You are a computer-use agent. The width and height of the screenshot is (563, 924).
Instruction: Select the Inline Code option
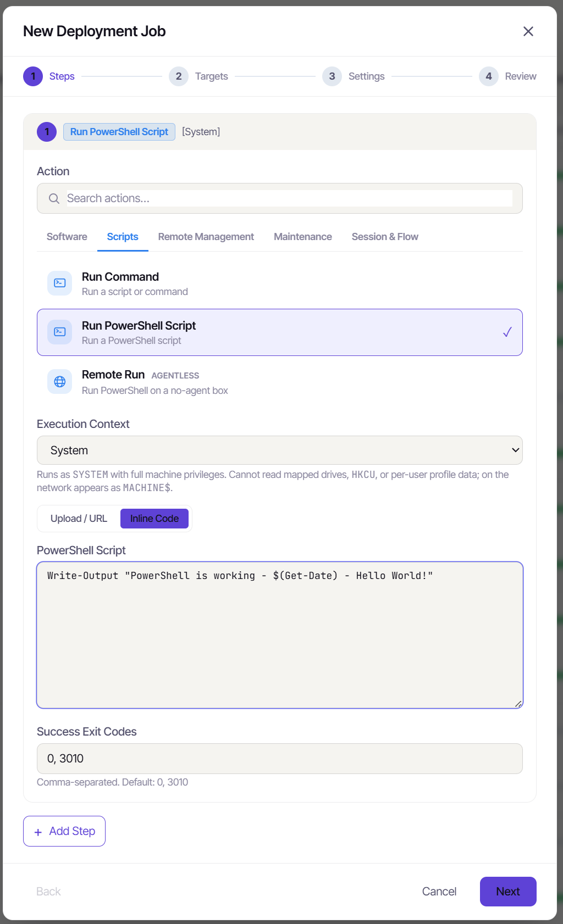[x=154, y=519]
